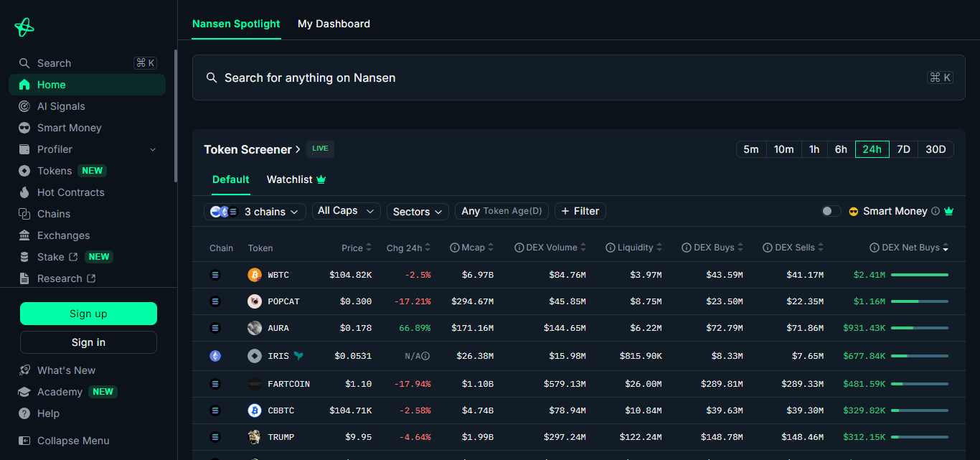The height and width of the screenshot is (460, 980).
Task: Open the Sectors dropdown
Action: pos(418,211)
